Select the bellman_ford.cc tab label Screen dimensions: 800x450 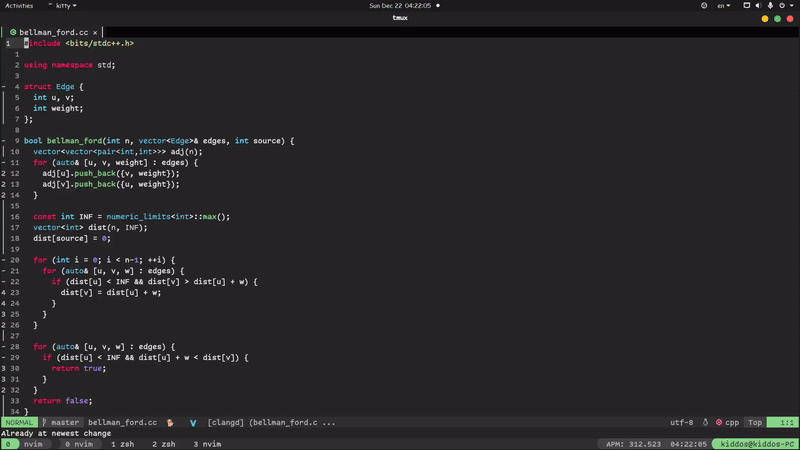coord(54,32)
